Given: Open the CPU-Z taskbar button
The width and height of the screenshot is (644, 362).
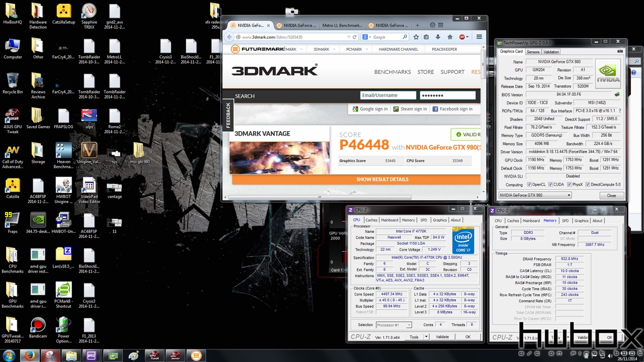Looking at the screenshot, I should click(x=92, y=355).
